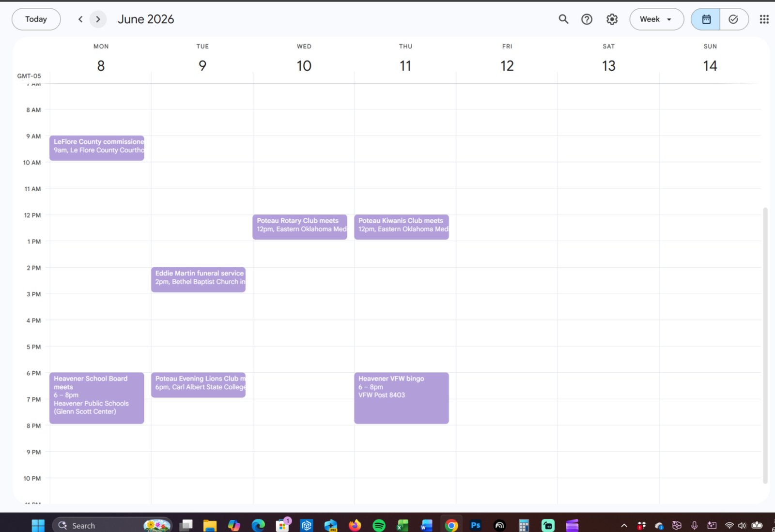Open File Explorer from taskbar
Viewport: 775px width, 532px height.
(x=210, y=525)
